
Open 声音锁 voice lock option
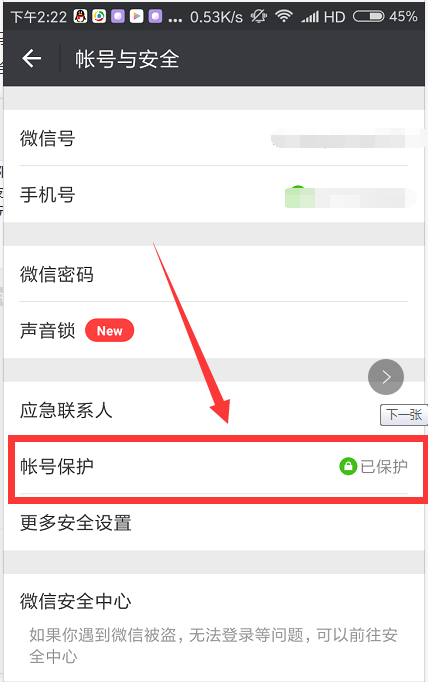coord(214,330)
